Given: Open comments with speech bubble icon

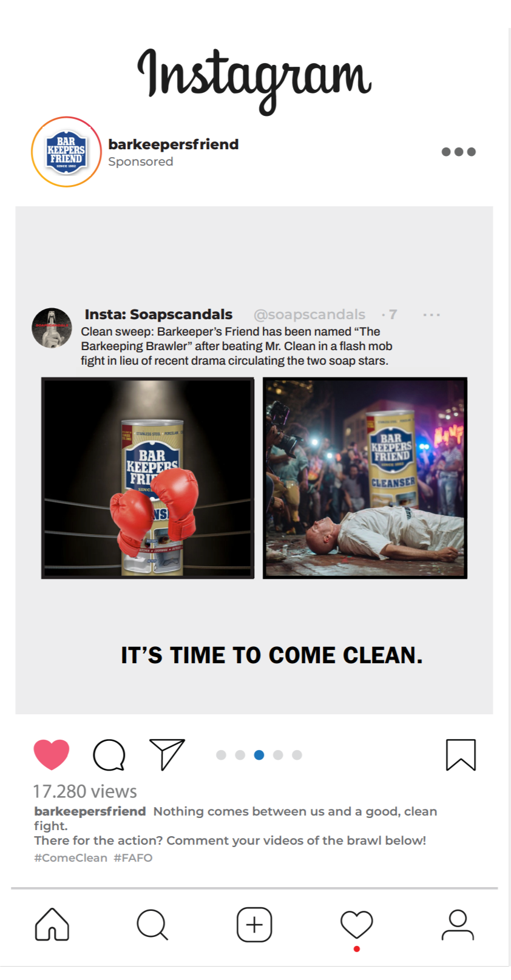Looking at the screenshot, I should click(109, 755).
